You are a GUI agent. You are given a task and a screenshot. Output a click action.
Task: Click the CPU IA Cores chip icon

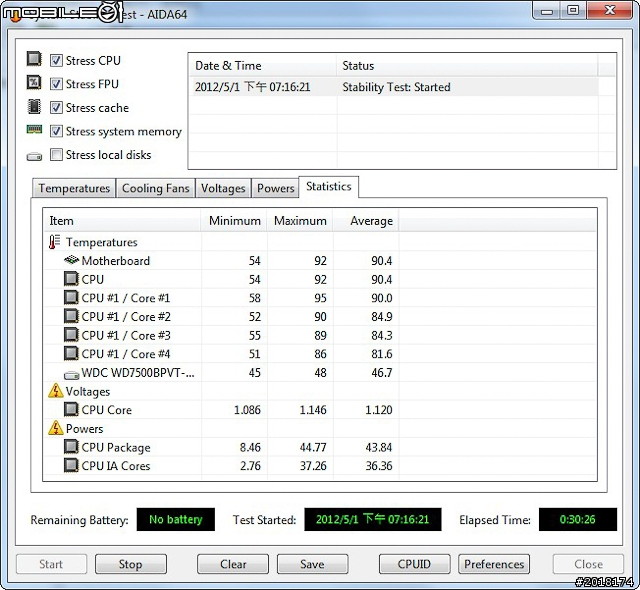click(x=71, y=466)
